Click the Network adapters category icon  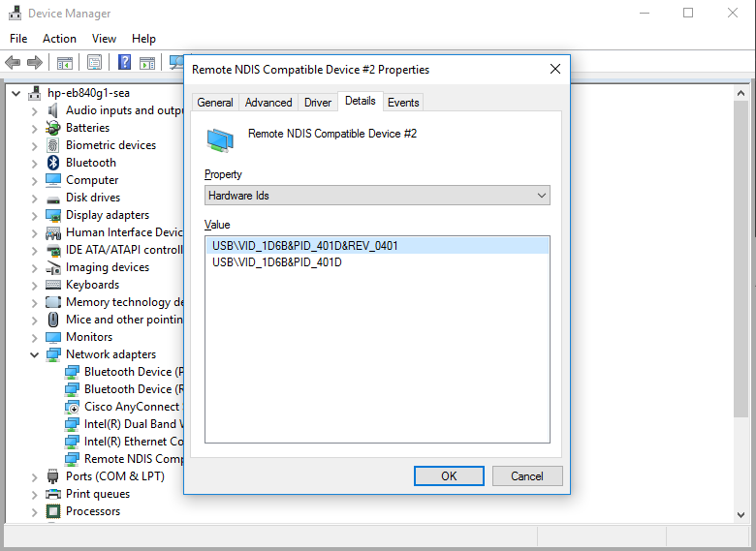click(53, 354)
